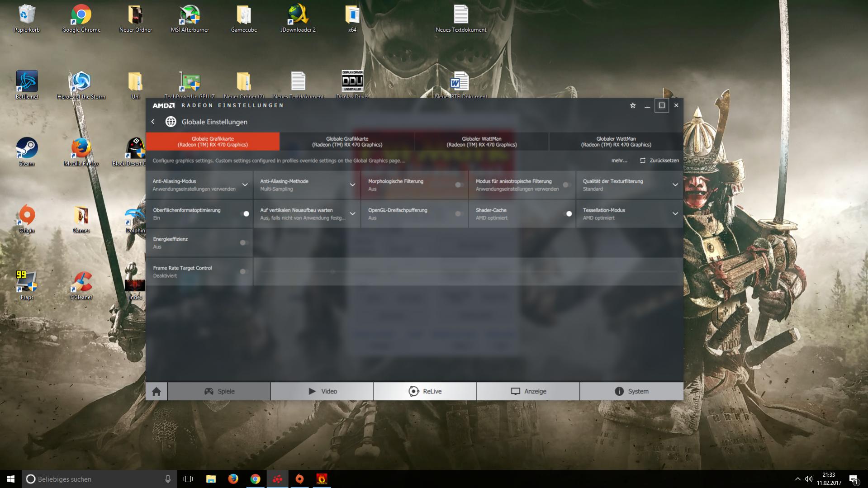Select the Neuer Ordner icon in top row
Screen dimensions: 868x488
[x=135, y=19]
